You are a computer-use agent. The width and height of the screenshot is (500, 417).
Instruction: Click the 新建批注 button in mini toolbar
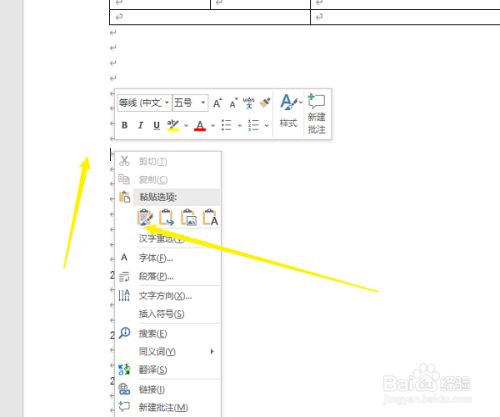pos(316,114)
